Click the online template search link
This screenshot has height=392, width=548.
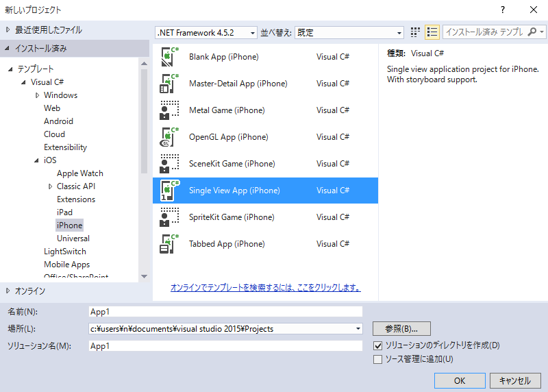(265, 287)
